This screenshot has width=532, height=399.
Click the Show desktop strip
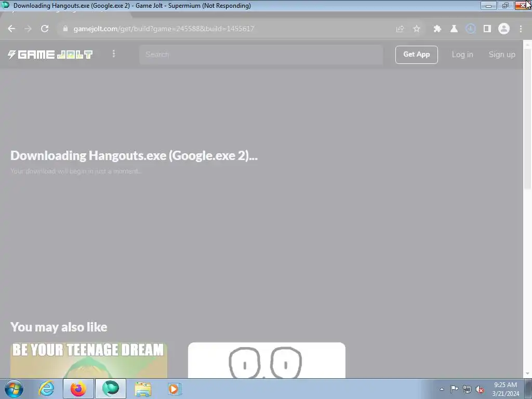[528, 389]
